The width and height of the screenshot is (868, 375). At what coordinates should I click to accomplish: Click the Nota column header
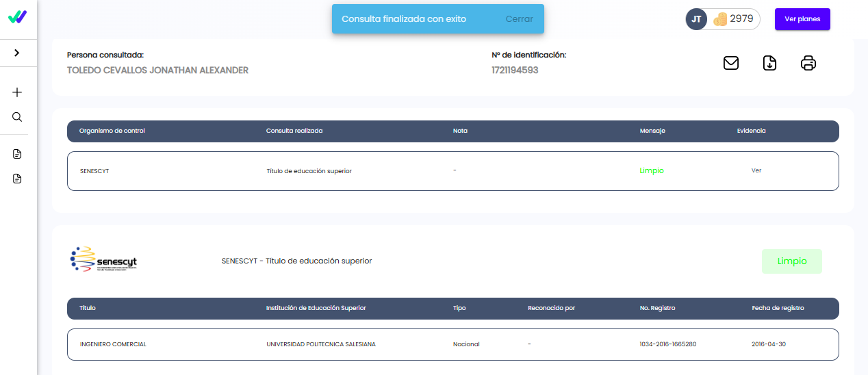(460, 131)
